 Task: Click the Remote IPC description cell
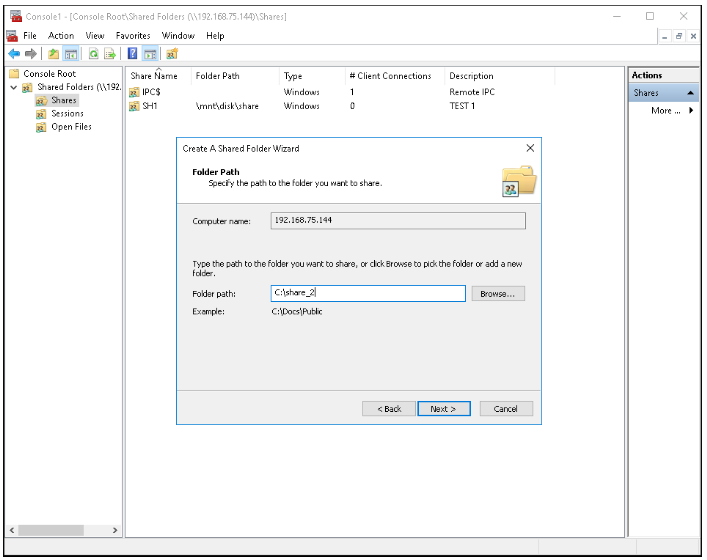pos(472,92)
